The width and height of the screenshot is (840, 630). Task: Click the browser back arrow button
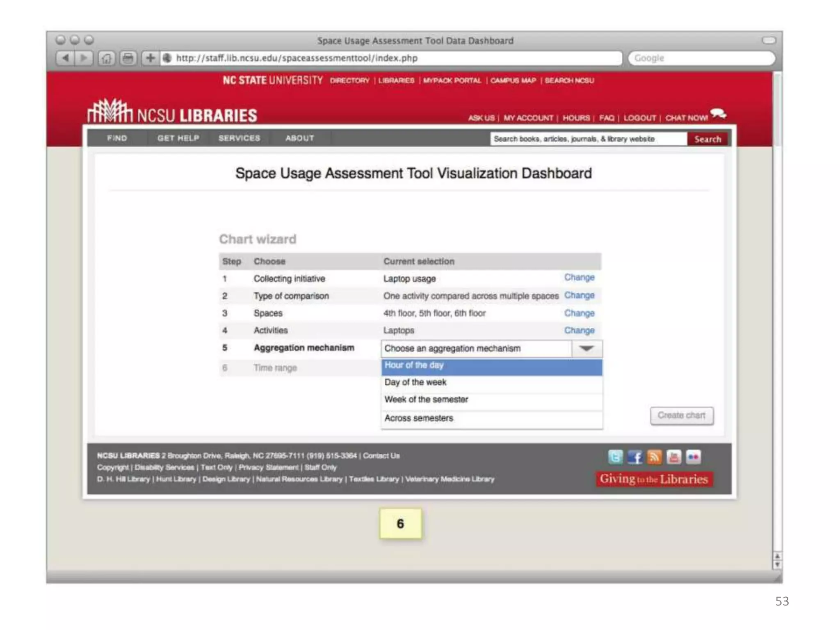pyautogui.click(x=65, y=58)
